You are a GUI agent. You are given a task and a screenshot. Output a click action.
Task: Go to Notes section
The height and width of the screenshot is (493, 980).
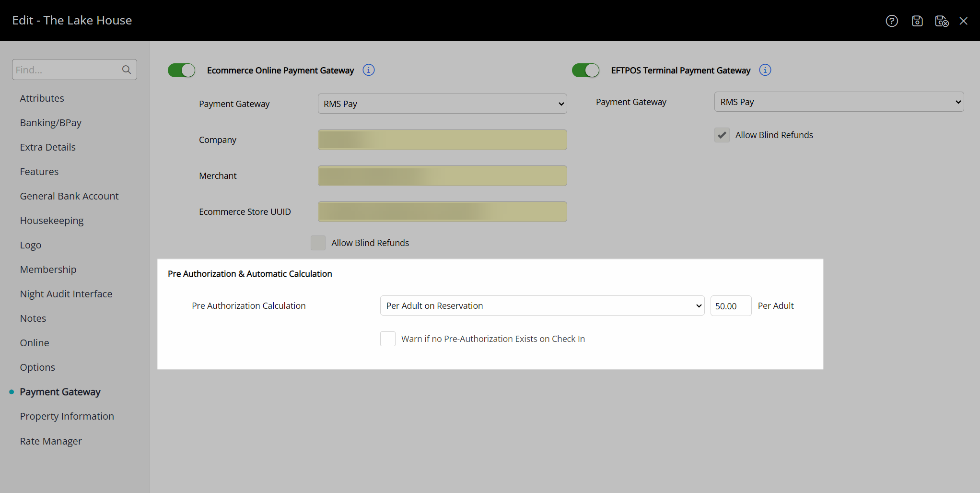[x=33, y=318]
